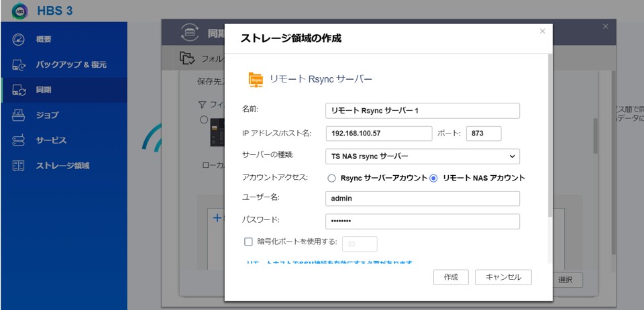The height and width of the screenshot is (310, 644).
Task: Click the dialog's vertical scrollbar
Action: pyautogui.click(x=550, y=134)
